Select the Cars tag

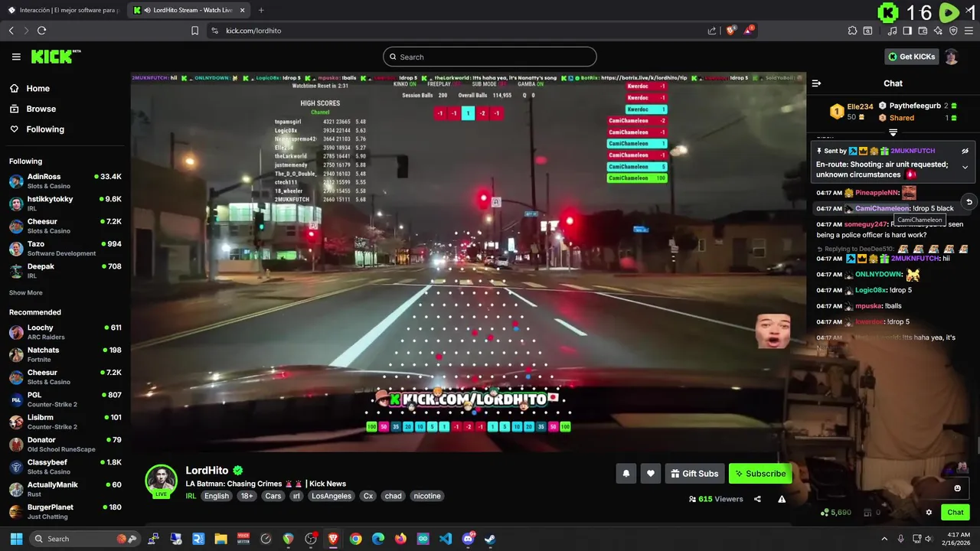(273, 496)
